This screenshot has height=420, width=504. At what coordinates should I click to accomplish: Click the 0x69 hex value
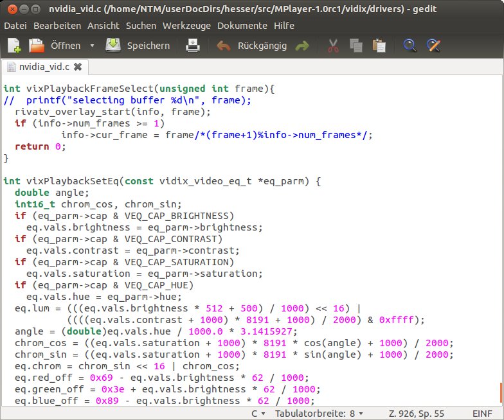point(102,378)
